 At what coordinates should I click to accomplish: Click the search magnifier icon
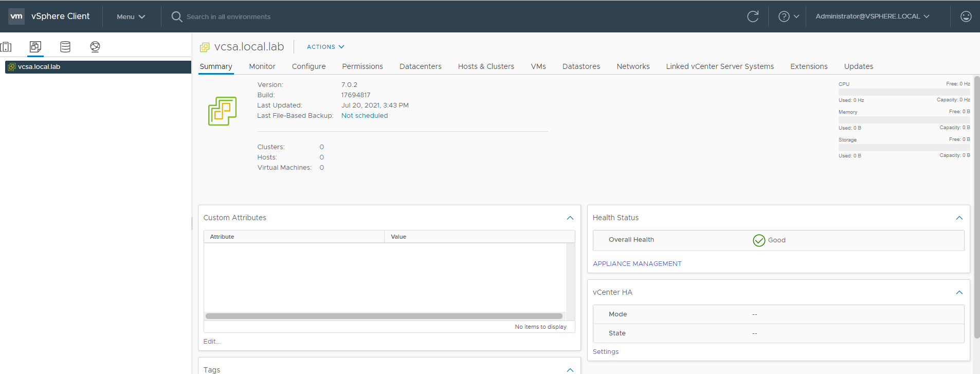(177, 16)
